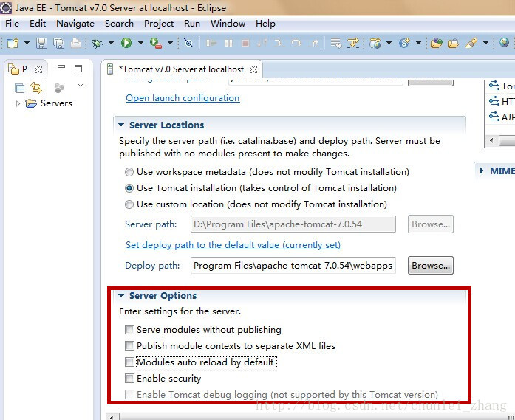This screenshot has width=515, height=420.
Task: Collapse the Server Locations section
Action: tap(121, 125)
